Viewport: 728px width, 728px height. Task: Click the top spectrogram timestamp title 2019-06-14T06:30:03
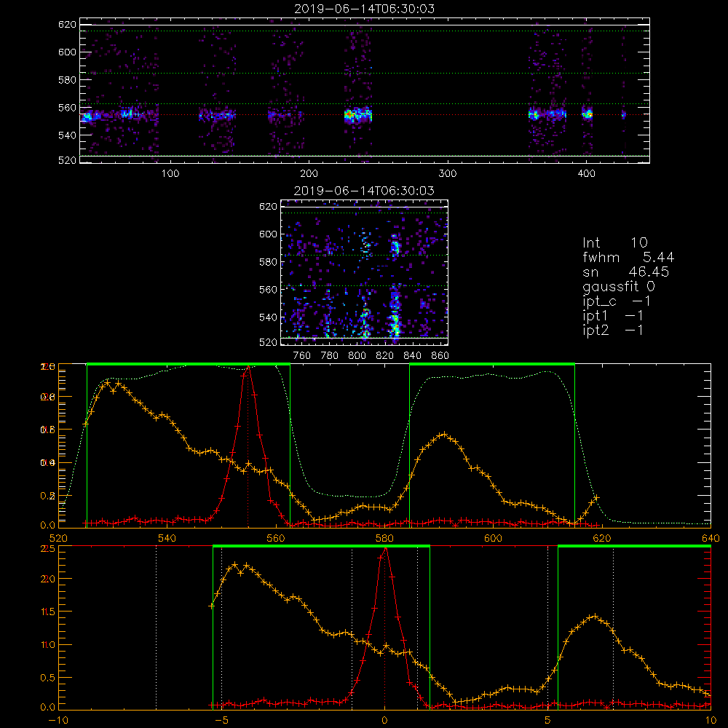(x=364, y=9)
